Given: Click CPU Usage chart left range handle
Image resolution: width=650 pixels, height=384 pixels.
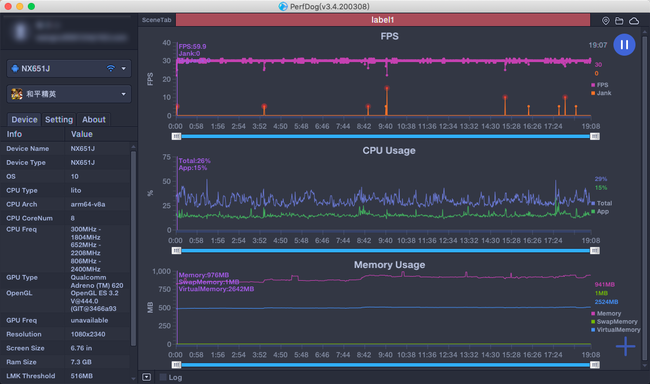Looking at the screenshot, I should 176,250.
